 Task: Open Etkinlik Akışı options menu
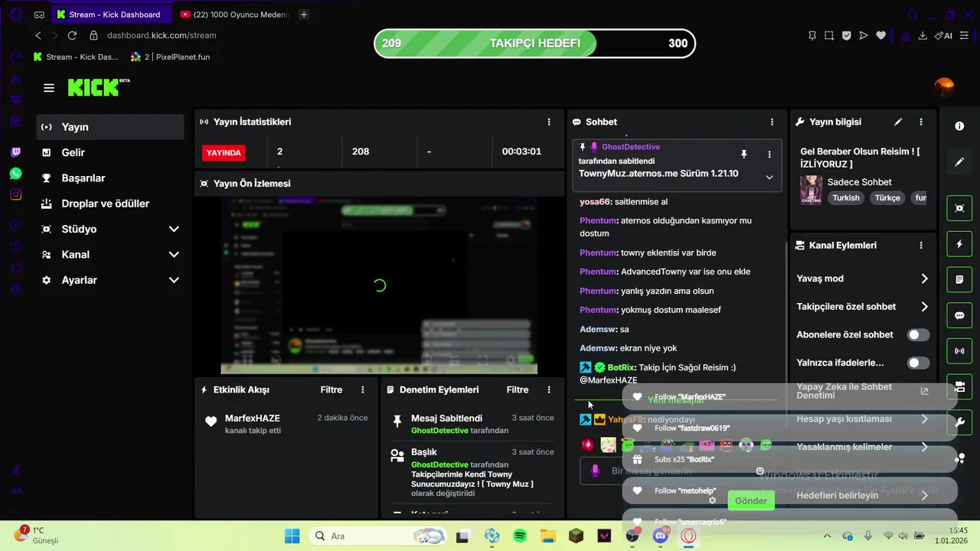coord(363,390)
